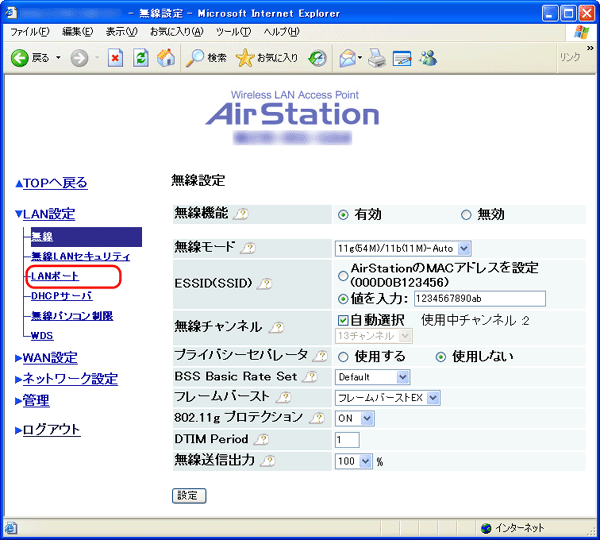Click the Windows flag logo in menu bar
The width and height of the screenshot is (600, 540).
point(582,33)
